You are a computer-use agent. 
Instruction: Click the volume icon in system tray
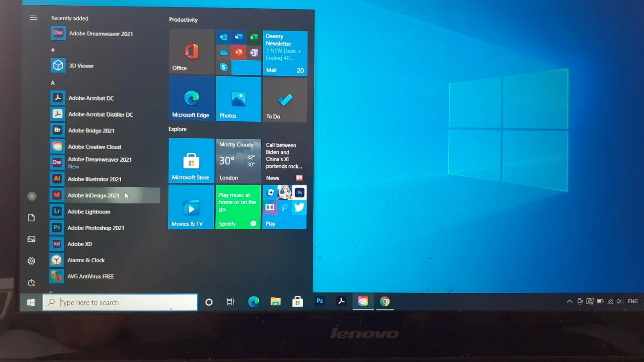tap(619, 301)
